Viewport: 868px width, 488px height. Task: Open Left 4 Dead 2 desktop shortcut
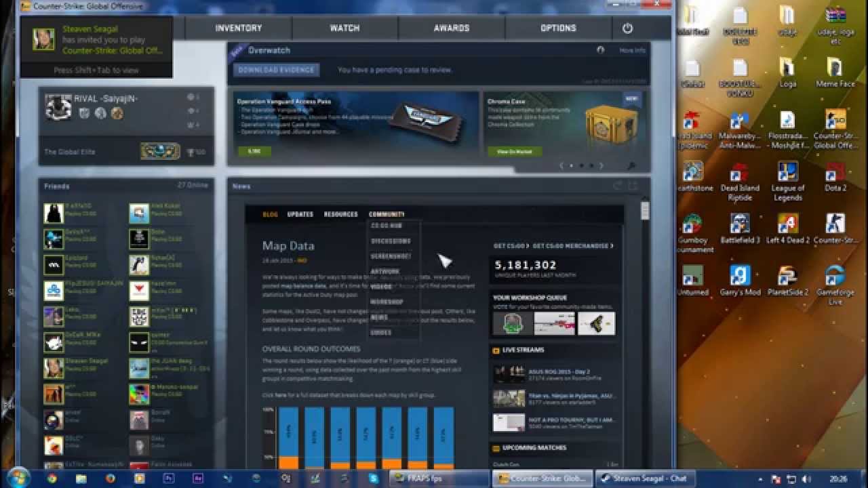point(787,229)
